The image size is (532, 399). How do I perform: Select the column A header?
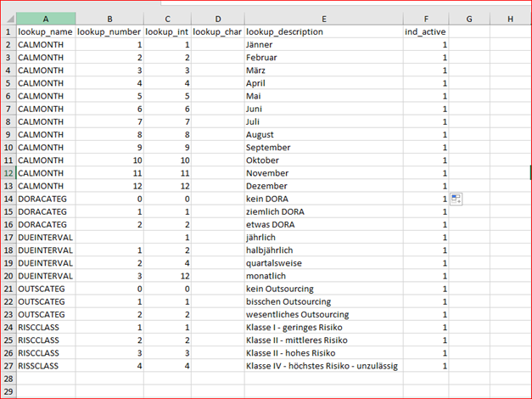[x=45, y=18]
